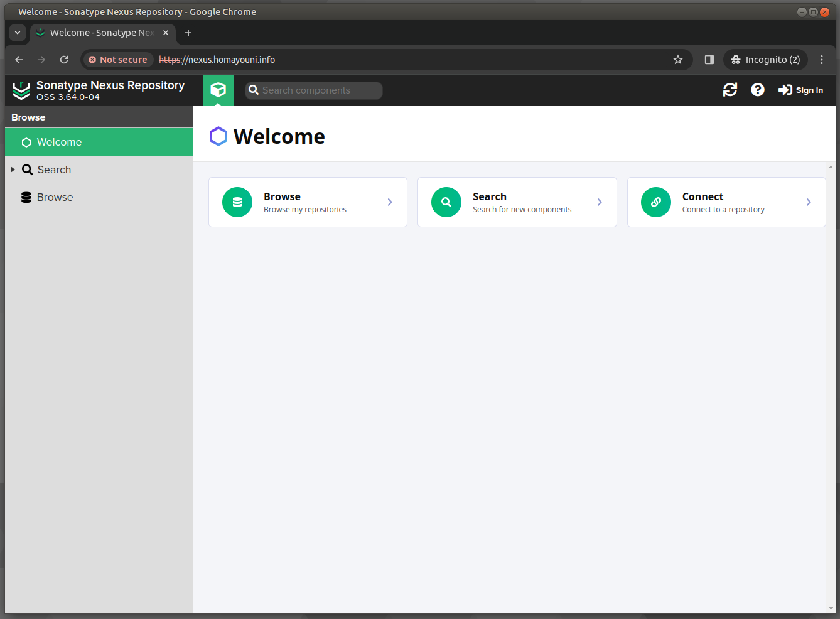The width and height of the screenshot is (840, 619).
Task: Close the Welcome - Sonatype Nexus tab
Action: pos(166,33)
